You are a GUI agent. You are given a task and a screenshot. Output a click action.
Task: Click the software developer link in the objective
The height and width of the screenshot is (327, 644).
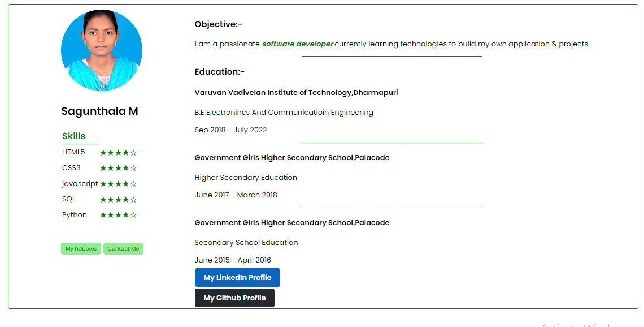coord(298,44)
